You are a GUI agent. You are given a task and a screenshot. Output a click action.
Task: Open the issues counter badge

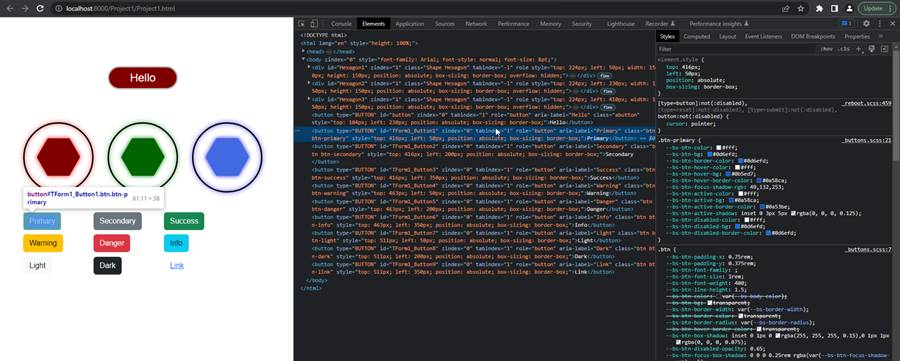(847, 24)
